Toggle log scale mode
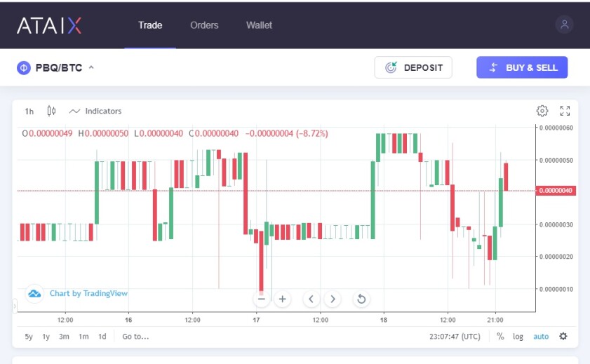 coord(518,337)
